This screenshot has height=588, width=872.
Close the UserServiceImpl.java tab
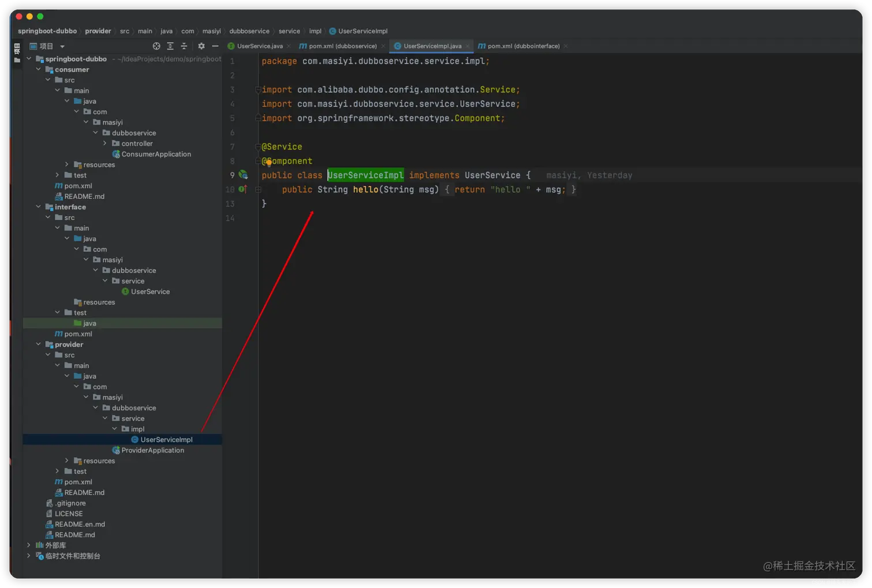coord(468,46)
